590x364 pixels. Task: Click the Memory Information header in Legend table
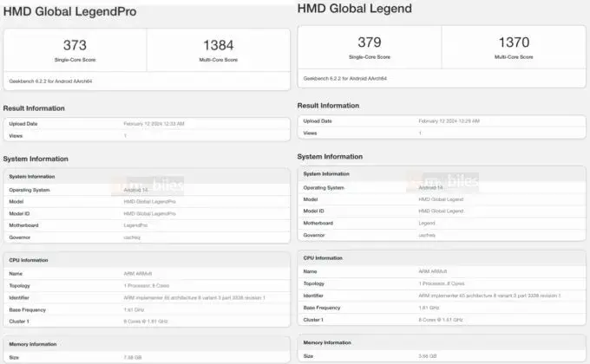tap(327, 342)
